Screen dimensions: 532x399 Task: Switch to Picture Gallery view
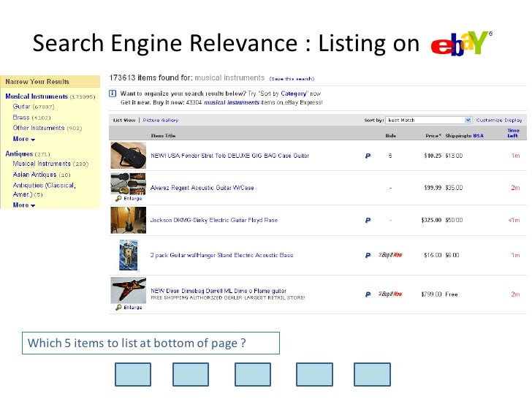pyautogui.click(x=161, y=120)
